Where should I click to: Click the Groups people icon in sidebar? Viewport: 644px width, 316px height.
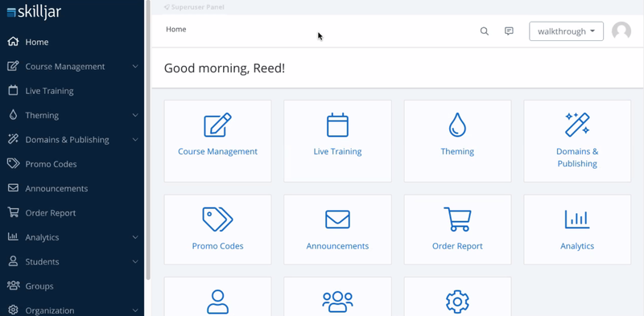[13, 285]
